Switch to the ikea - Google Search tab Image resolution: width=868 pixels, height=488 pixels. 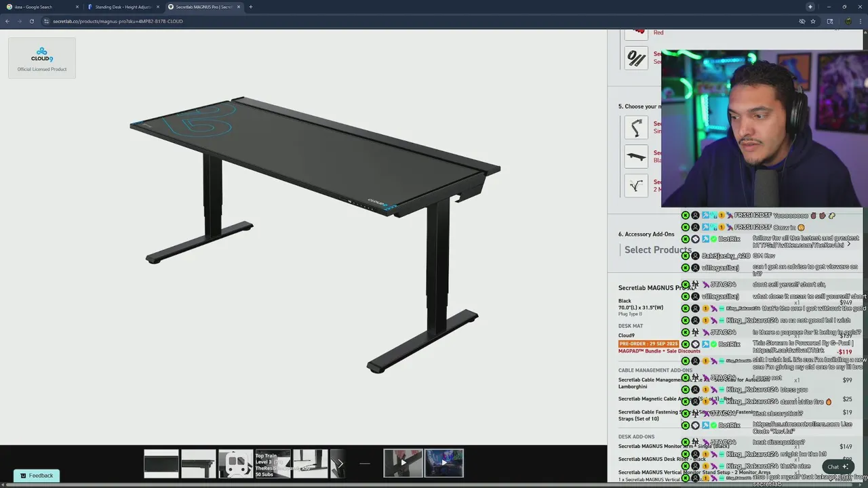(x=42, y=7)
